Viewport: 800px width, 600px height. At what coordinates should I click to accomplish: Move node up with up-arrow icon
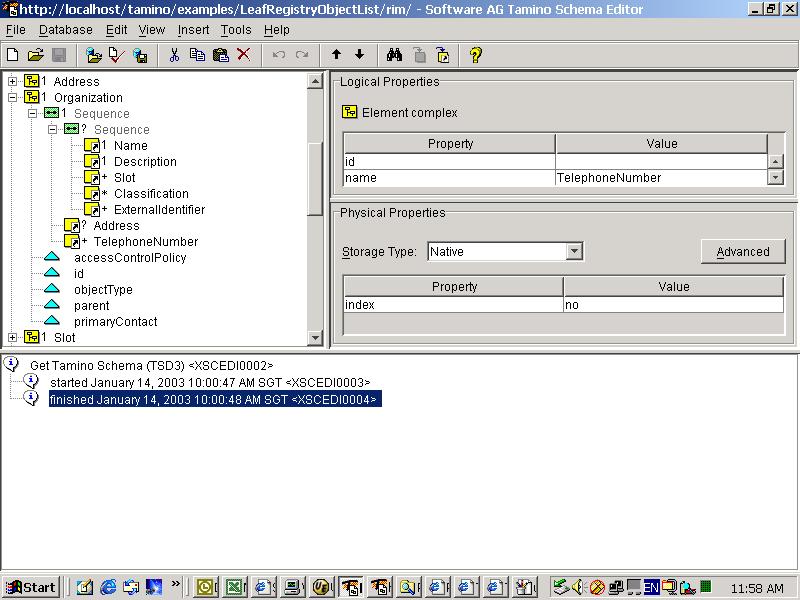pos(336,55)
